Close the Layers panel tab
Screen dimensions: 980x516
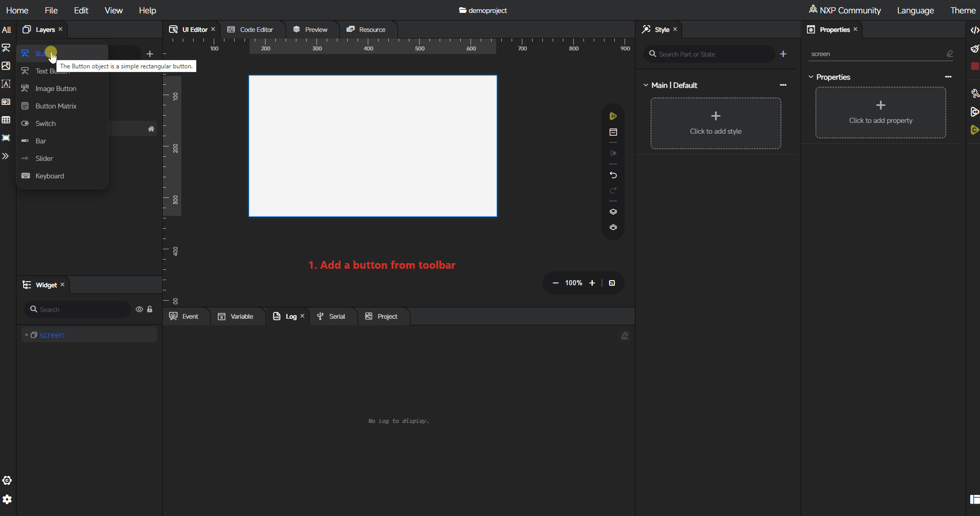[61, 29]
